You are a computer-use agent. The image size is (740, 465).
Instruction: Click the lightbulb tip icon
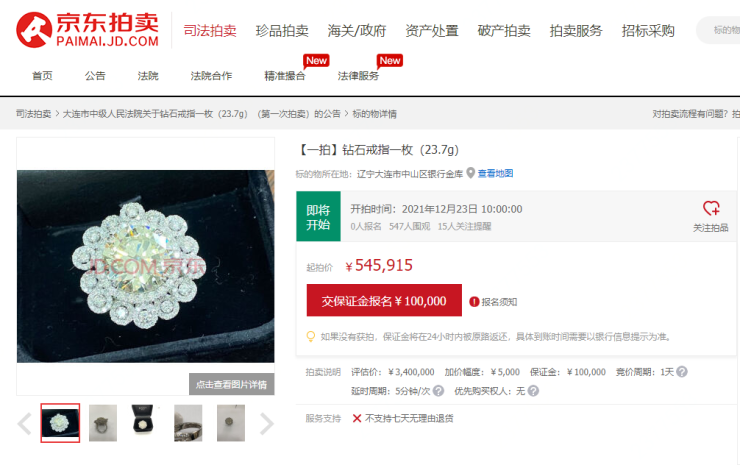tap(311, 336)
